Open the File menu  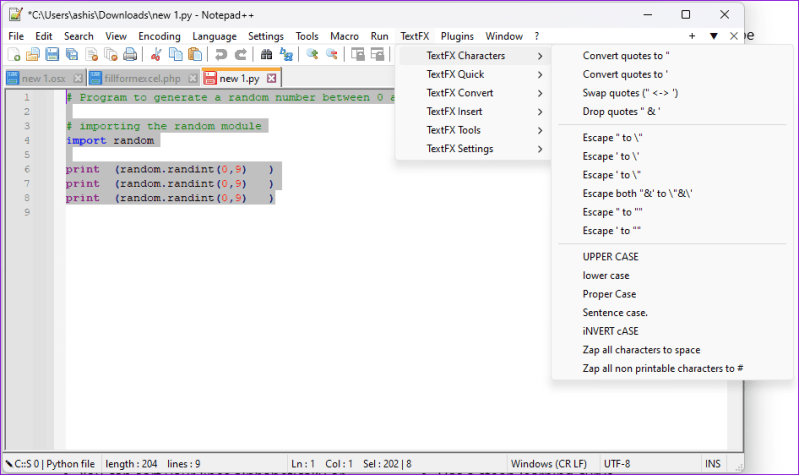click(x=16, y=36)
